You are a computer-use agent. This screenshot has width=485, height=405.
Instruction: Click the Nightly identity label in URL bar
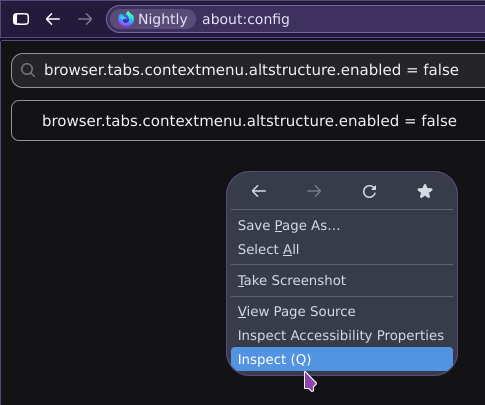(163, 19)
